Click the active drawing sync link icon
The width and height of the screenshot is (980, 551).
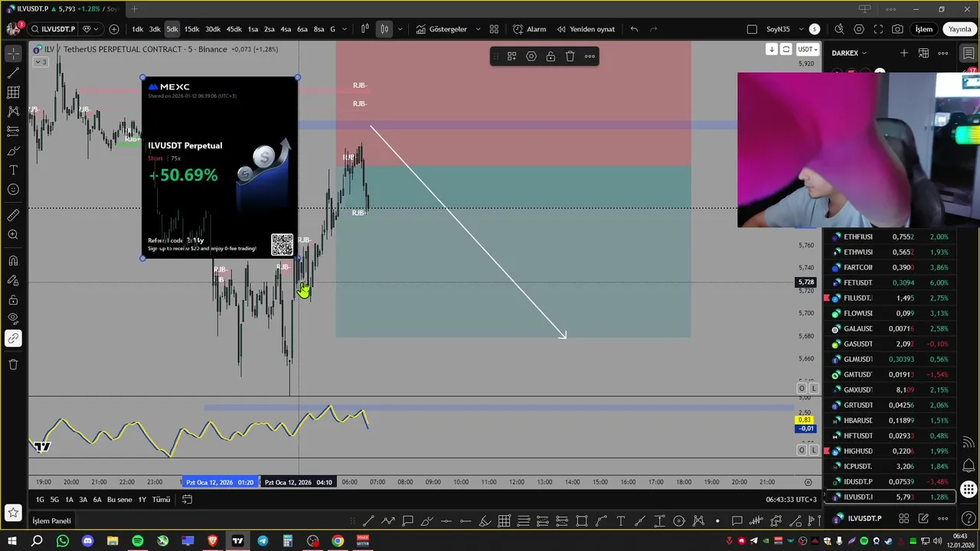13,338
